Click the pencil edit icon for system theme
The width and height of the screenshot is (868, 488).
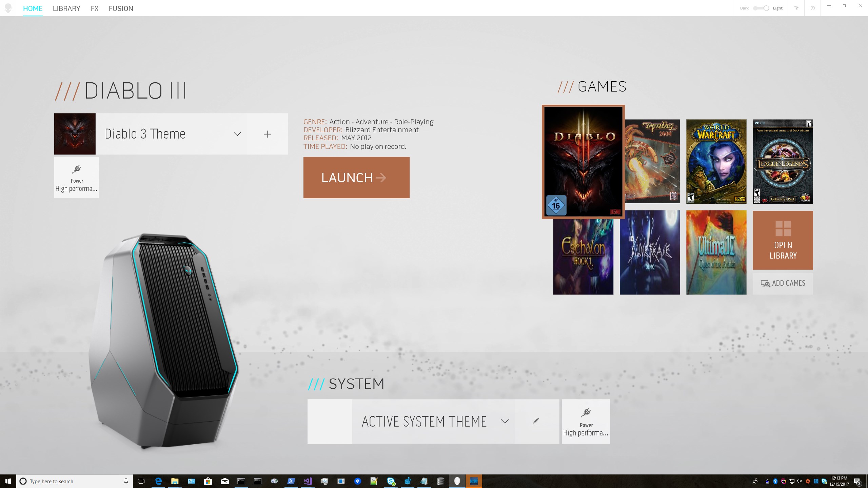click(536, 421)
